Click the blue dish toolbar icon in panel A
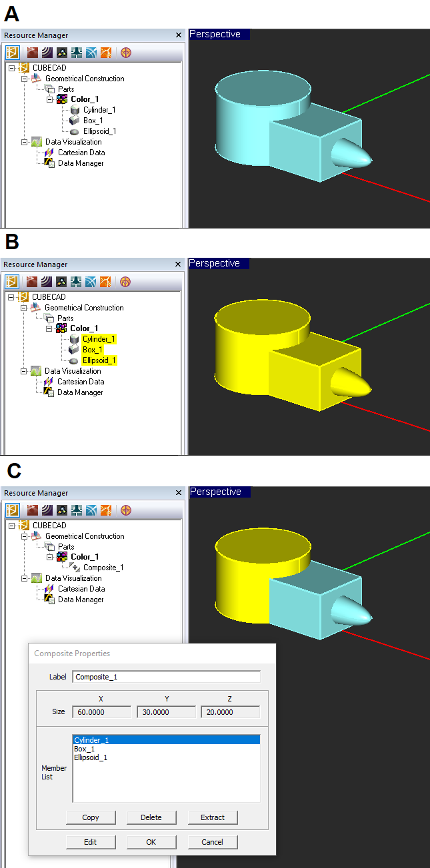The height and width of the screenshot is (868, 430). click(91, 52)
